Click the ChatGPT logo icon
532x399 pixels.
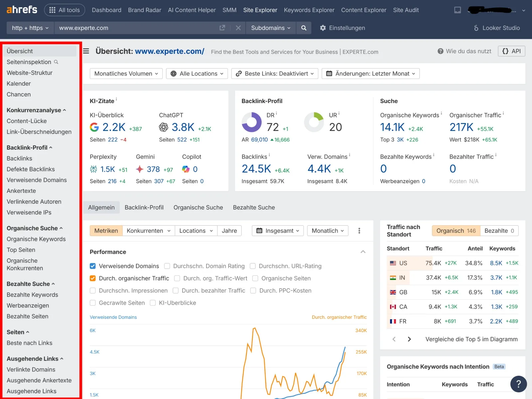pyautogui.click(x=164, y=127)
